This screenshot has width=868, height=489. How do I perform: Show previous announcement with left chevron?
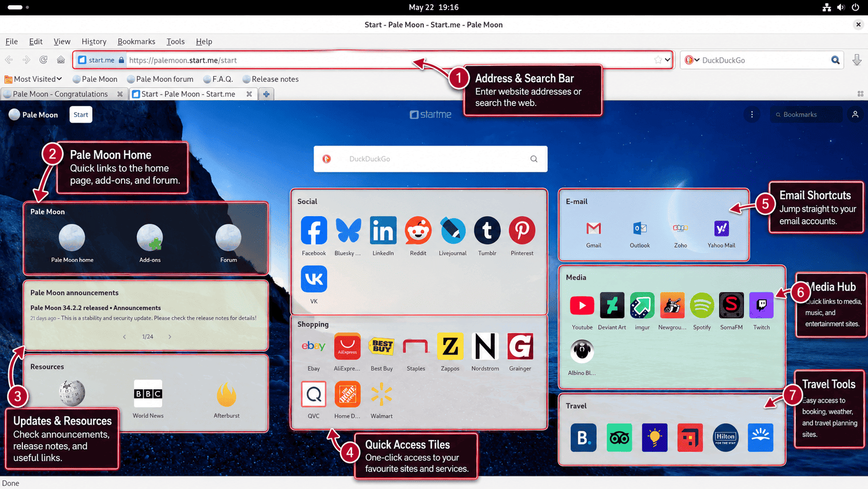coord(125,337)
